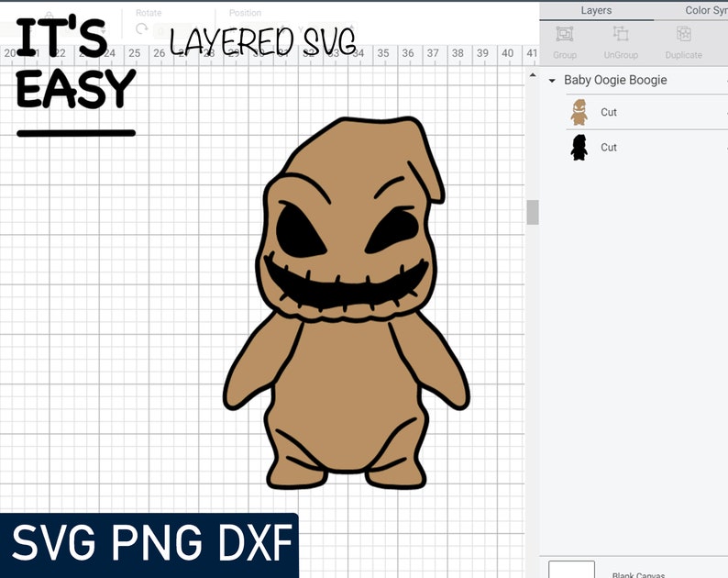Click the Group icon
Screen dimensions: 728x578
click(565, 34)
